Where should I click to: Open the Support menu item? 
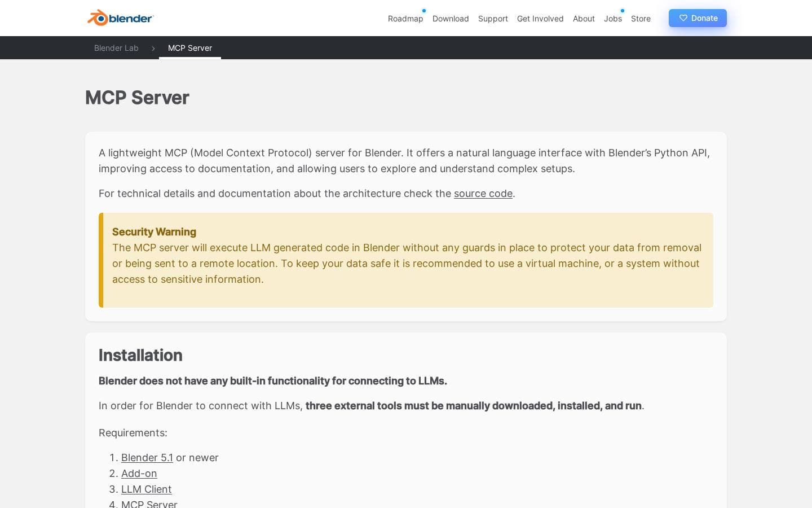point(493,19)
